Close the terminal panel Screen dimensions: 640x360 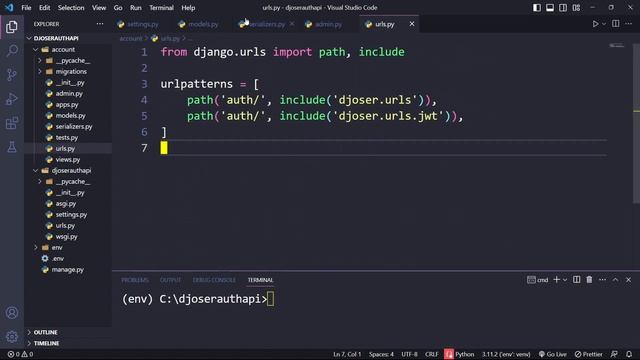point(629,280)
